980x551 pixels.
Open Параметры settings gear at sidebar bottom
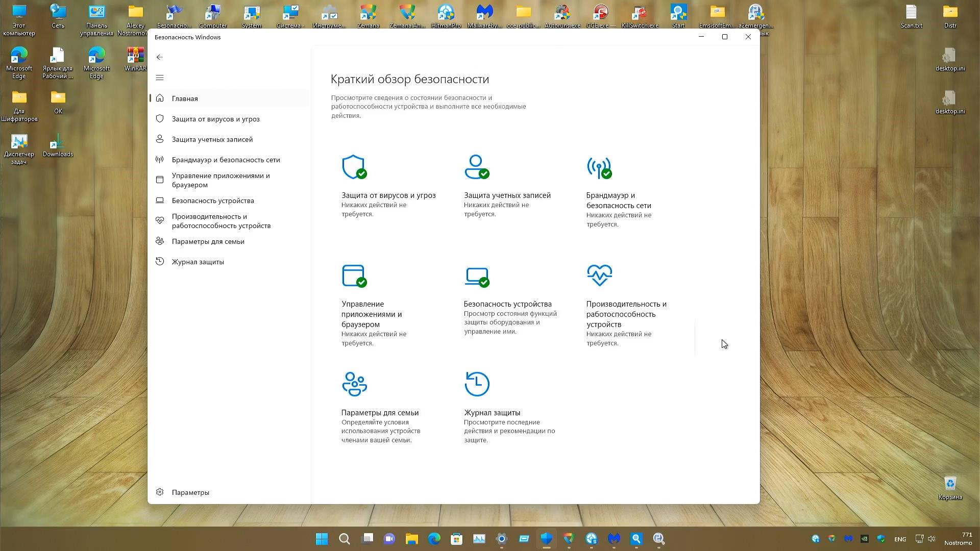(190, 492)
